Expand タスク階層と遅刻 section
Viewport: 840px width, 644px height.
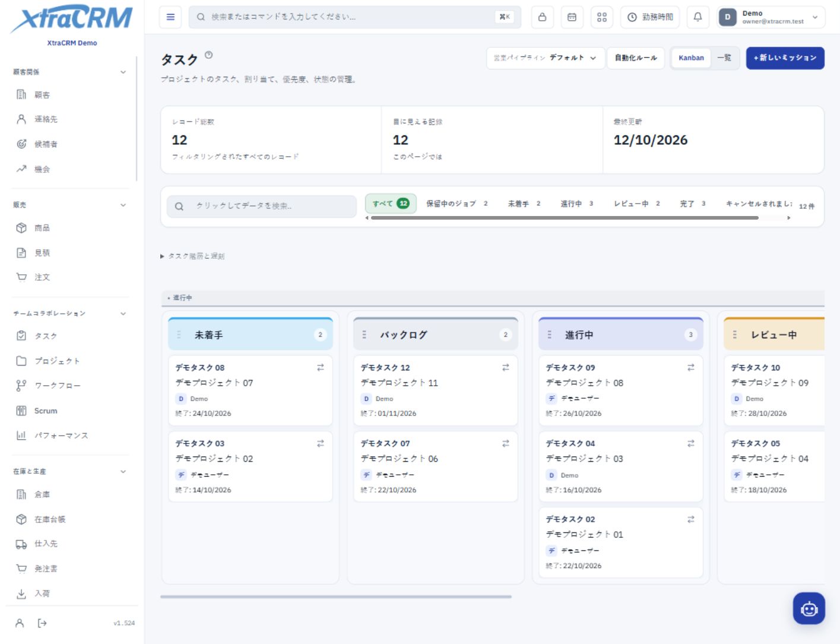(192, 256)
